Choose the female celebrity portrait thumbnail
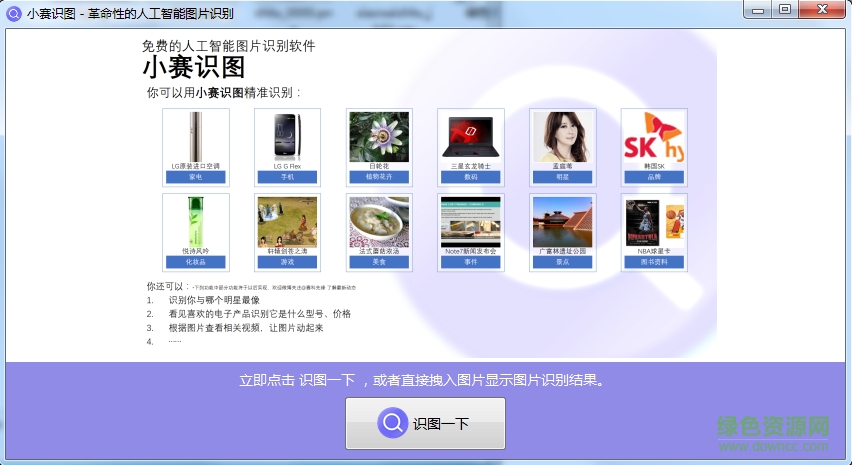Viewport: 852px width, 465px height. pyautogui.click(x=562, y=137)
